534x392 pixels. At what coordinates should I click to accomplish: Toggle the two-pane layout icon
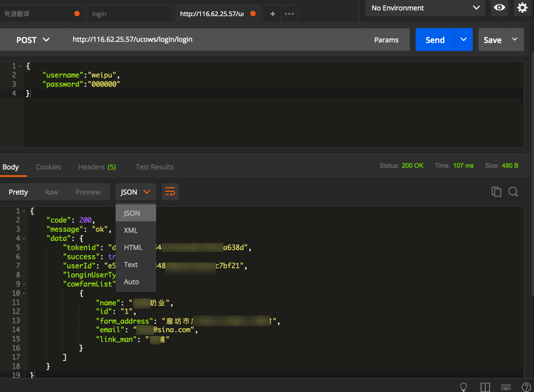click(485, 387)
